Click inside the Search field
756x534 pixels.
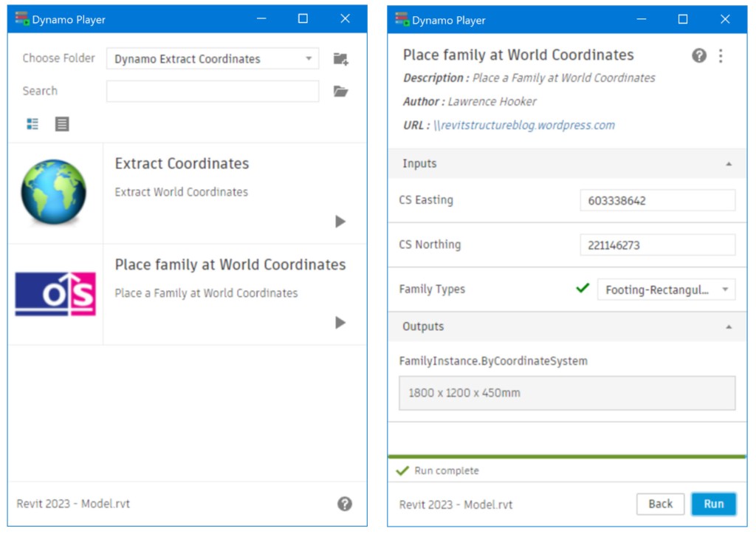click(212, 90)
